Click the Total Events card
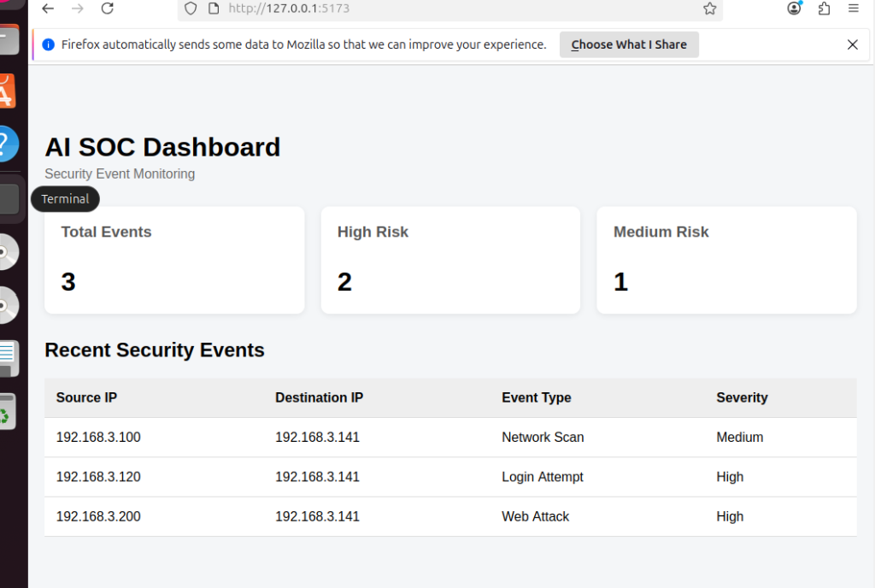This screenshot has width=875, height=588. [174, 260]
